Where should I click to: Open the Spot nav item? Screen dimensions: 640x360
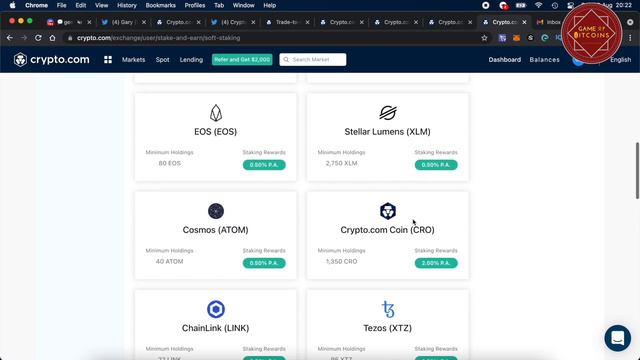(x=162, y=60)
